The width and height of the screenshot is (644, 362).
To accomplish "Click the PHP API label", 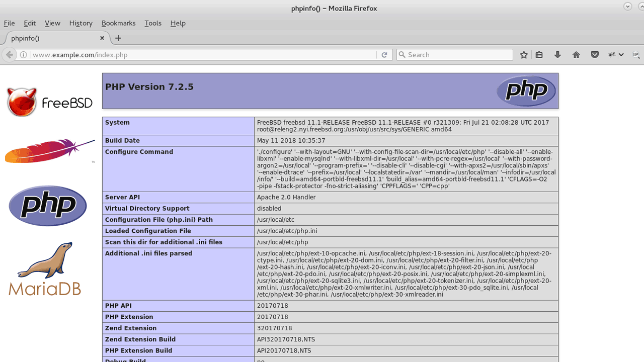I will [118, 306].
